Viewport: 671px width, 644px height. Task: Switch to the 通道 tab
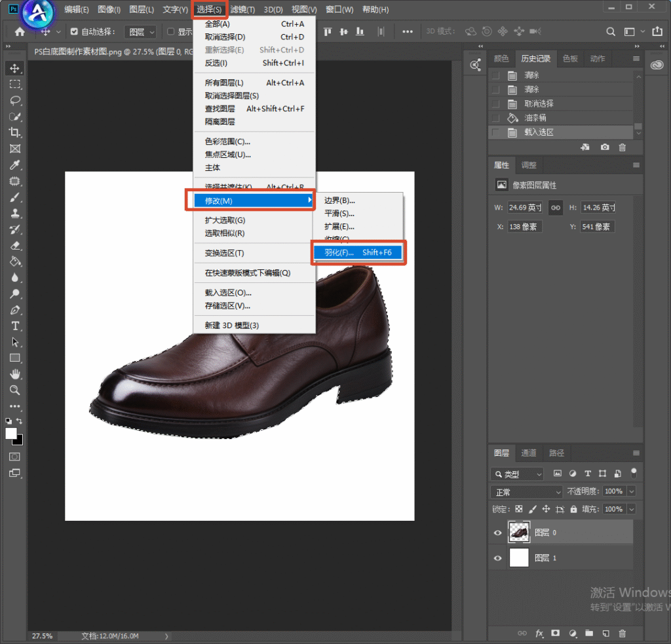click(x=529, y=453)
